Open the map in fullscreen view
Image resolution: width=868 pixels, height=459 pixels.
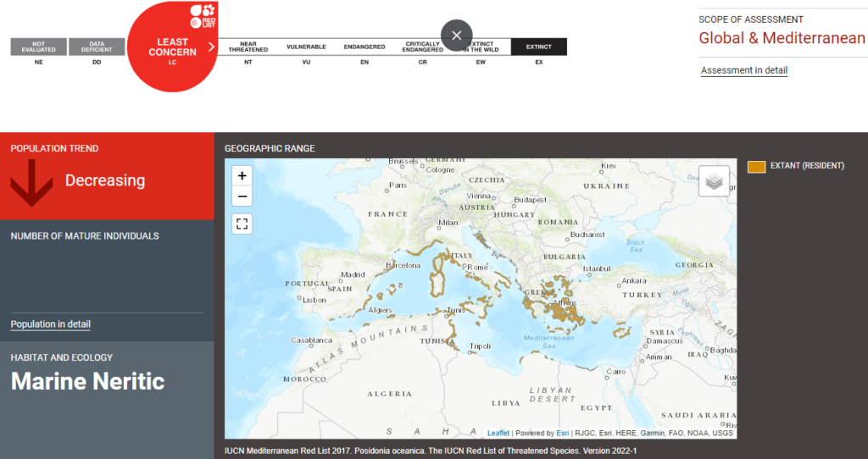pos(242,224)
